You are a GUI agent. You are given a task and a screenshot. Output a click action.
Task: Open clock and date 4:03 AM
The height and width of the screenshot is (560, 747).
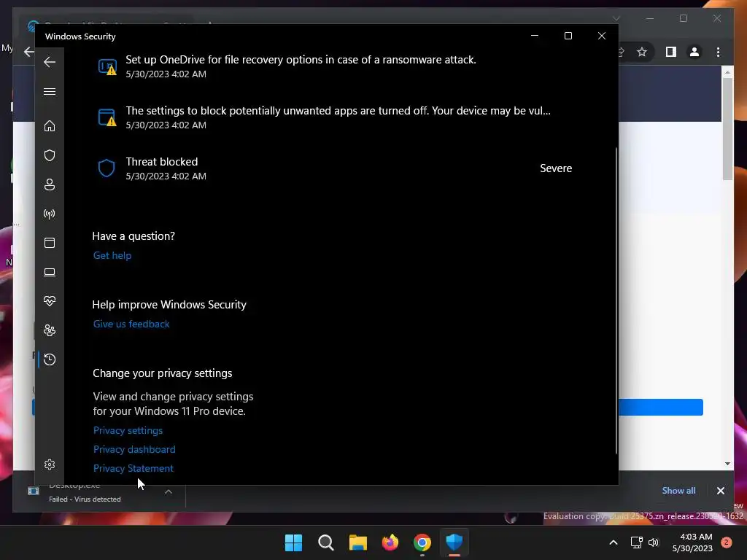coord(692,542)
